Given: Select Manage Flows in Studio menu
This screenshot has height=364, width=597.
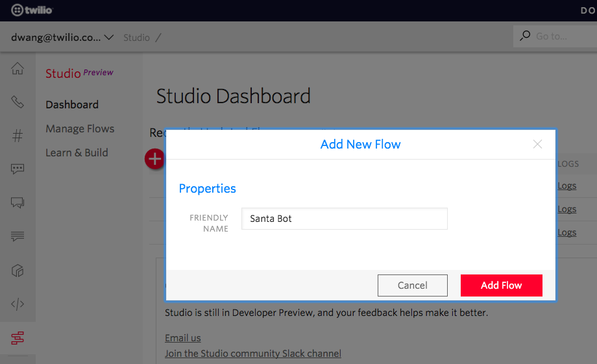Looking at the screenshot, I should click(x=80, y=128).
